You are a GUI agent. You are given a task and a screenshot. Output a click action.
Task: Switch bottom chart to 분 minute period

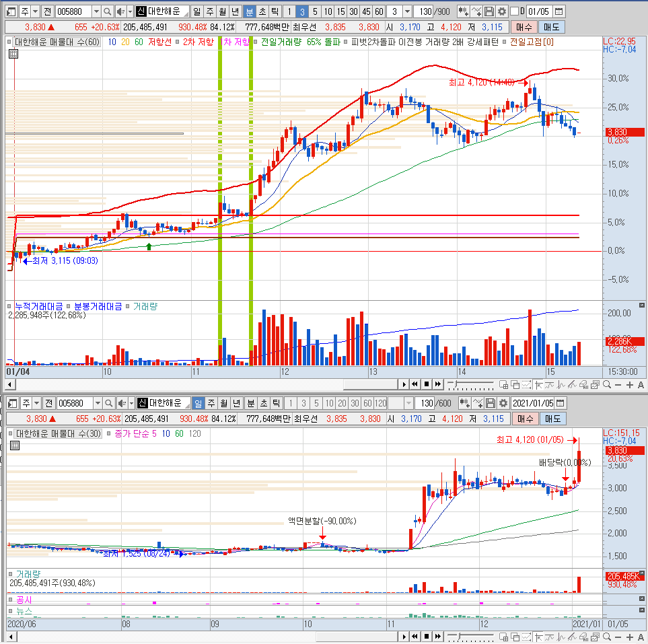pyautogui.click(x=251, y=403)
